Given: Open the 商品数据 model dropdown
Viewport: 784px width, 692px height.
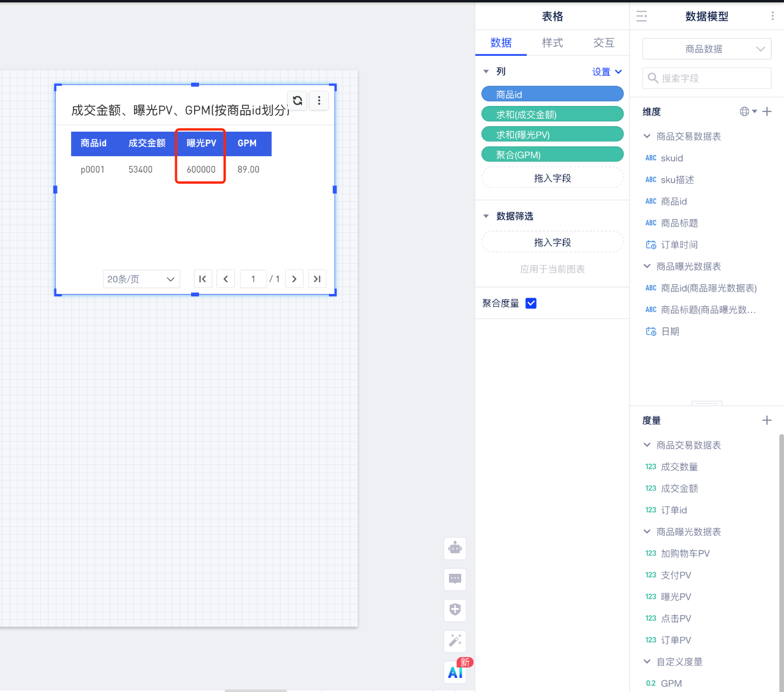Looking at the screenshot, I should click(706, 49).
